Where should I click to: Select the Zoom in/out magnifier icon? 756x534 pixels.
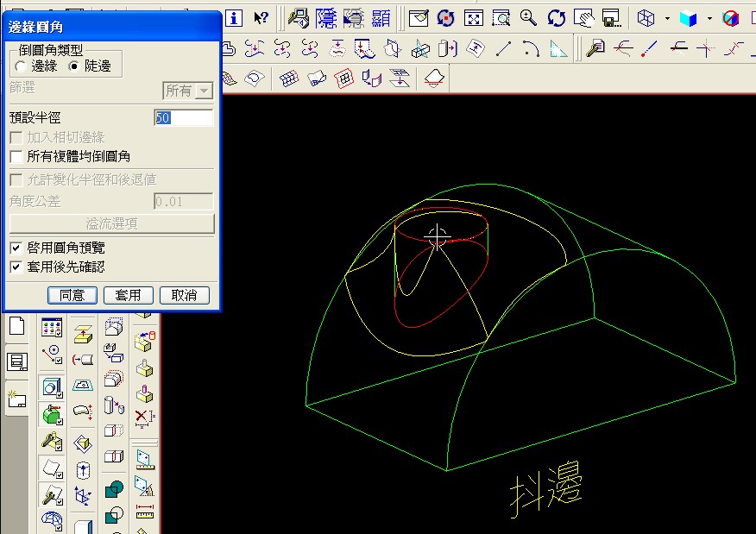pos(528,18)
